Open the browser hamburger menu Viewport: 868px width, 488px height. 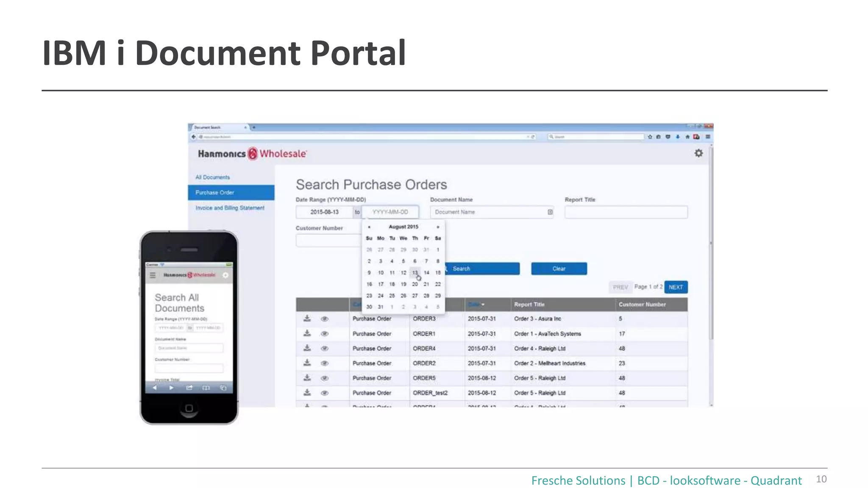point(708,137)
